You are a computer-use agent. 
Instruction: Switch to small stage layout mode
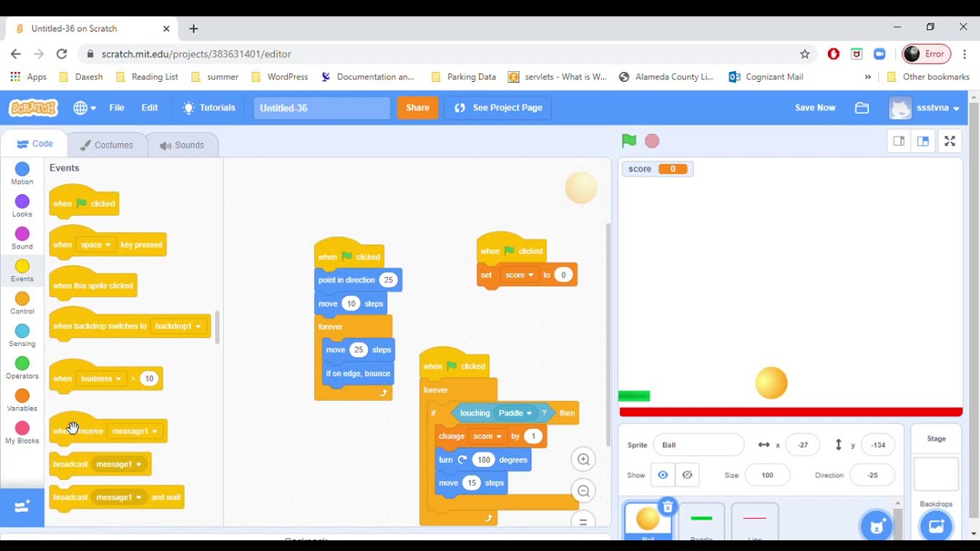(899, 141)
